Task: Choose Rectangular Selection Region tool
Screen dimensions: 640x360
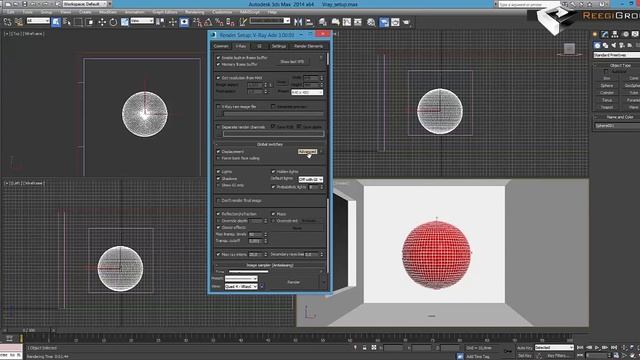Action: point(78,22)
